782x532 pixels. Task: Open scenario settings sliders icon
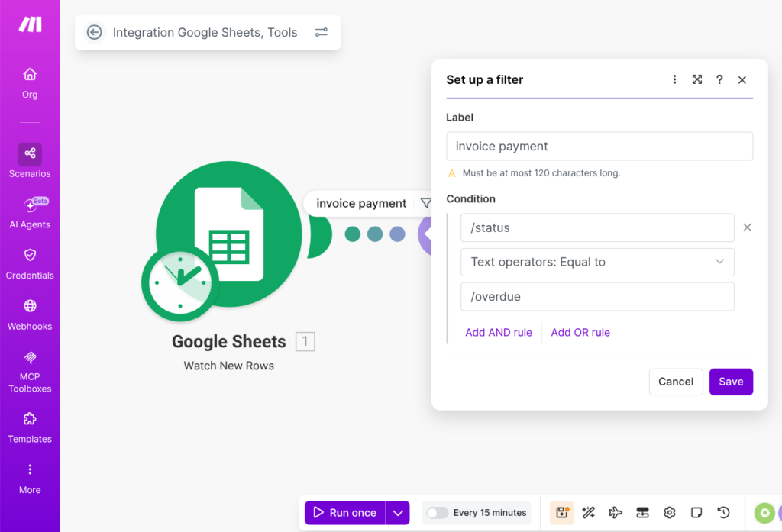(322, 32)
